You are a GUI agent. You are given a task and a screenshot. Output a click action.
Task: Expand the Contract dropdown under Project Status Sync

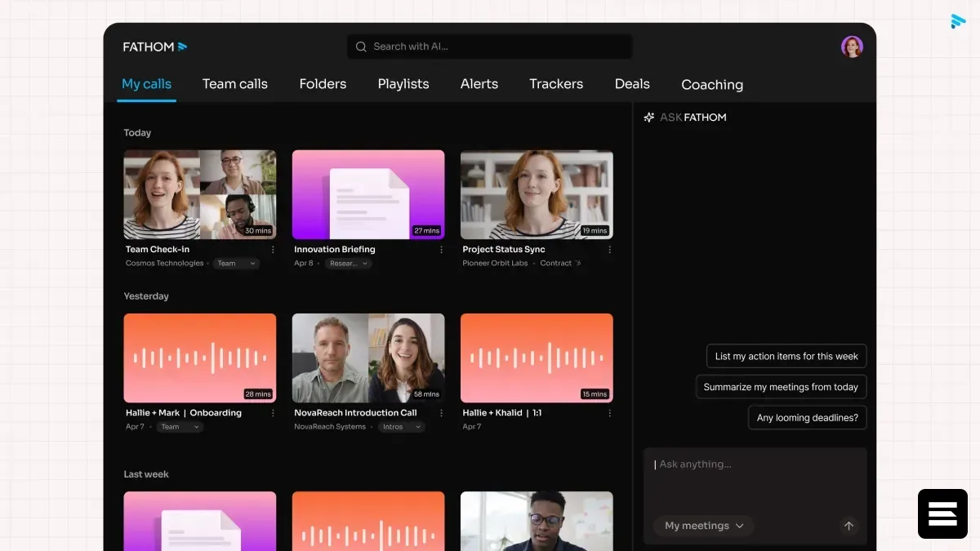pos(561,264)
